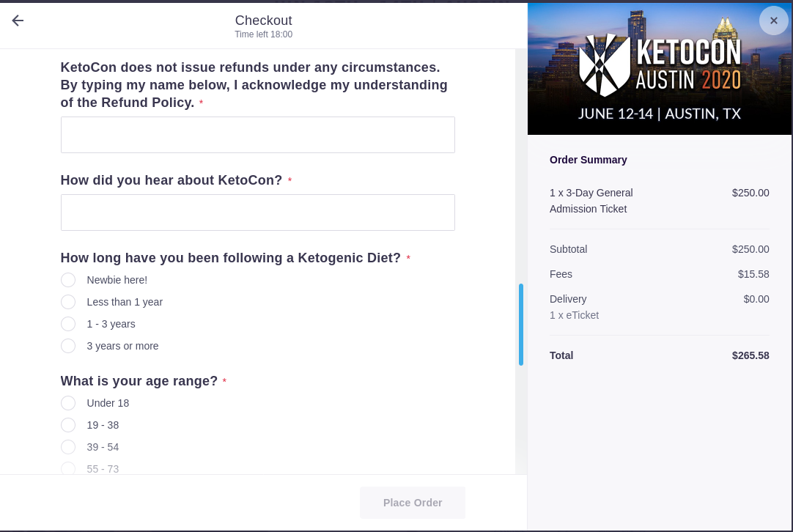Click the Place Order button

click(x=412, y=503)
